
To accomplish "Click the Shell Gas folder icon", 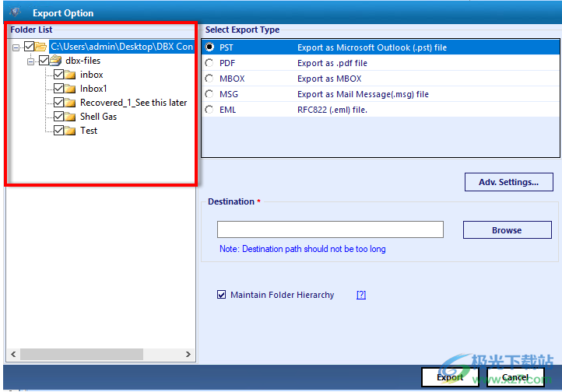I will [x=70, y=117].
